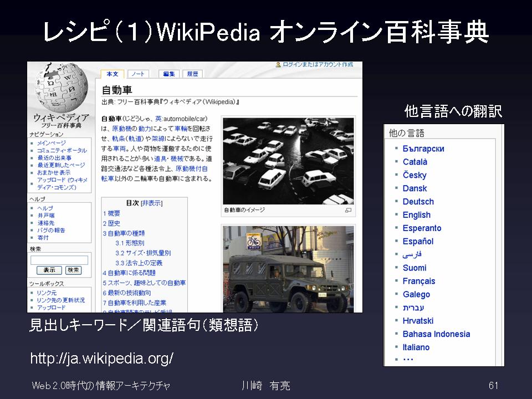Open コミュニティ・ポータル link

coord(62,150)
